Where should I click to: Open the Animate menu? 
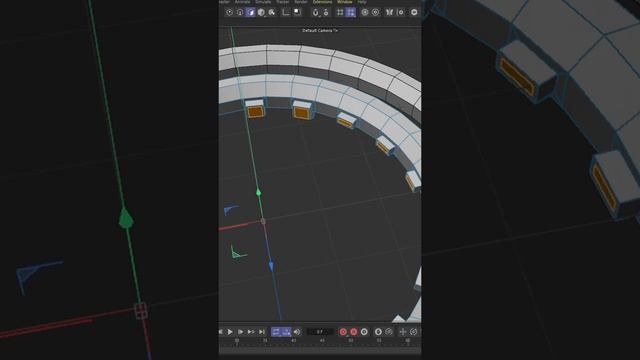[242, 2]
